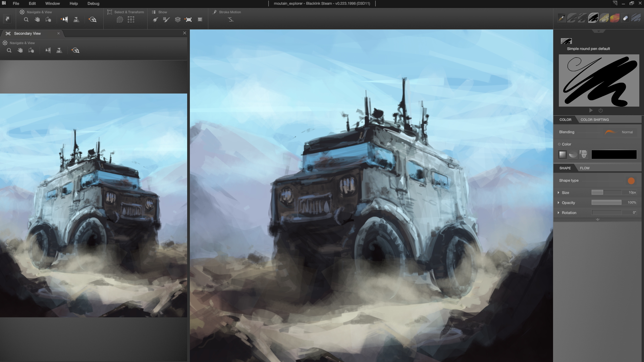This screenshot has width=644, height=362.
Task: Click the perspective icon in Secondary View
Action: tap(59, 51)
